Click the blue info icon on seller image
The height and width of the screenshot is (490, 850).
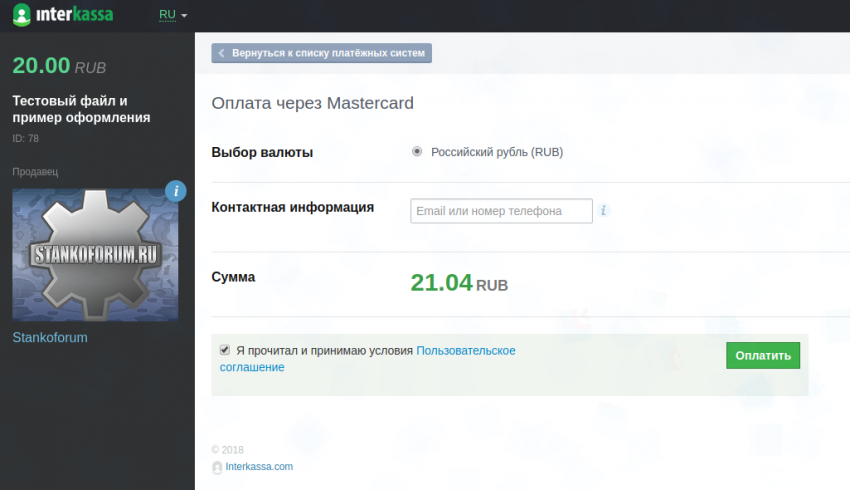tap(175, 190)
